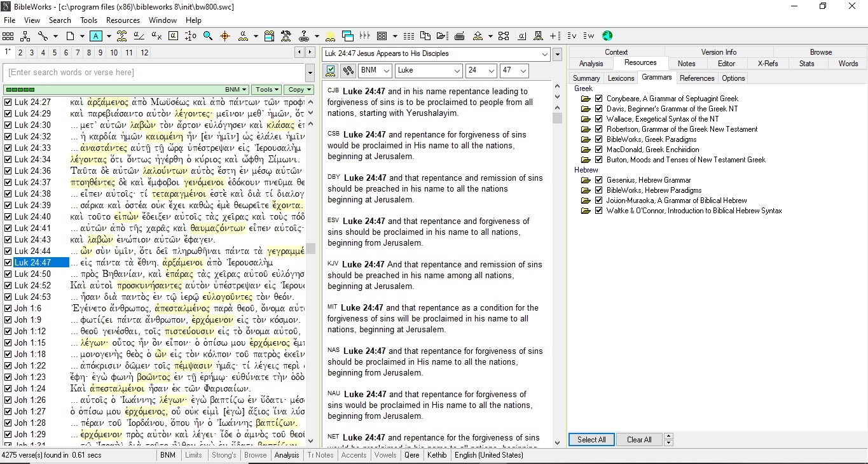Click the cascading windows icon in toolbar
The width and height of the screenshot is (868, 464).
(x=348, y=36)
